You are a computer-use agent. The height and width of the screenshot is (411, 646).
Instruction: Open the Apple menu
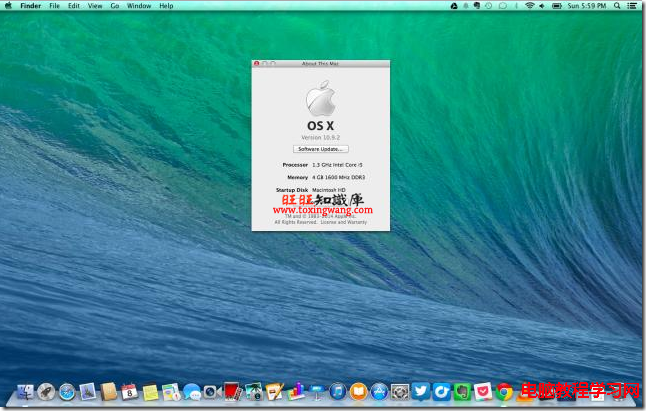[8, 6]
